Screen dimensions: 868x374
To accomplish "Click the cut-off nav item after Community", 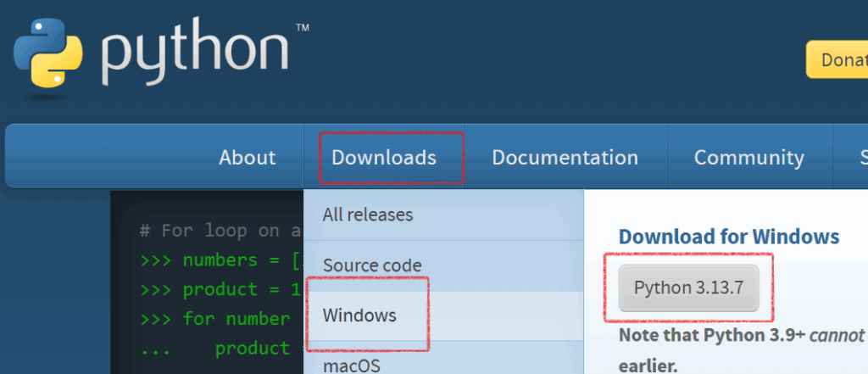I will pos(861,158).
